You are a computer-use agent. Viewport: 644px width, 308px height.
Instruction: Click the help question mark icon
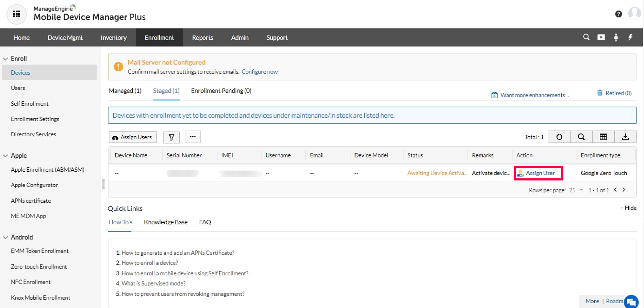618,14
